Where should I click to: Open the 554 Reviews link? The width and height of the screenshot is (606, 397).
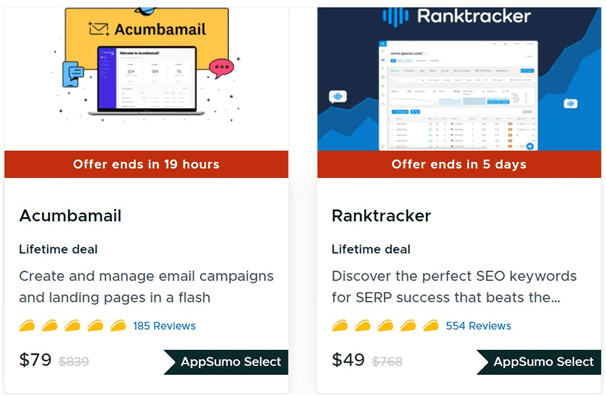[478, 326]
